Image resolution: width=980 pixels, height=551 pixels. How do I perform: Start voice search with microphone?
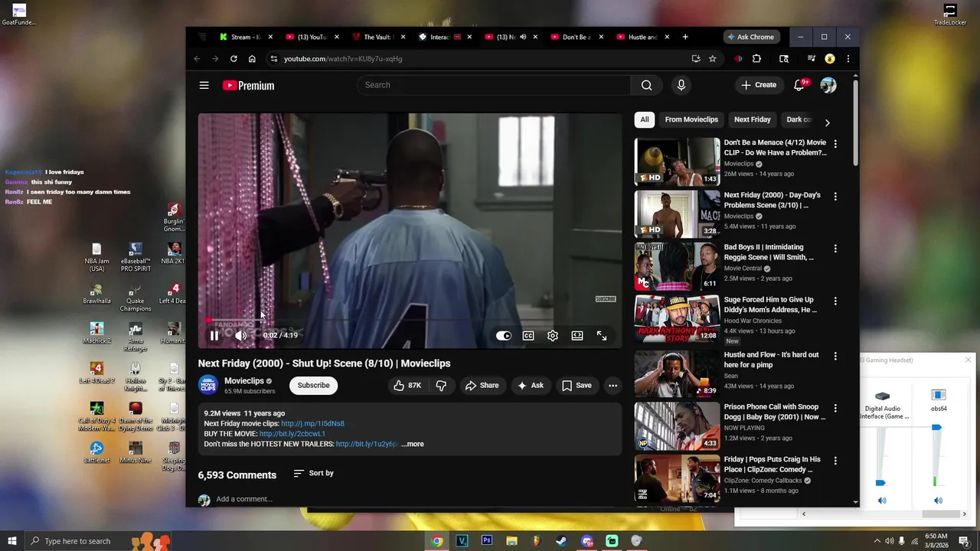coord(681,85)
